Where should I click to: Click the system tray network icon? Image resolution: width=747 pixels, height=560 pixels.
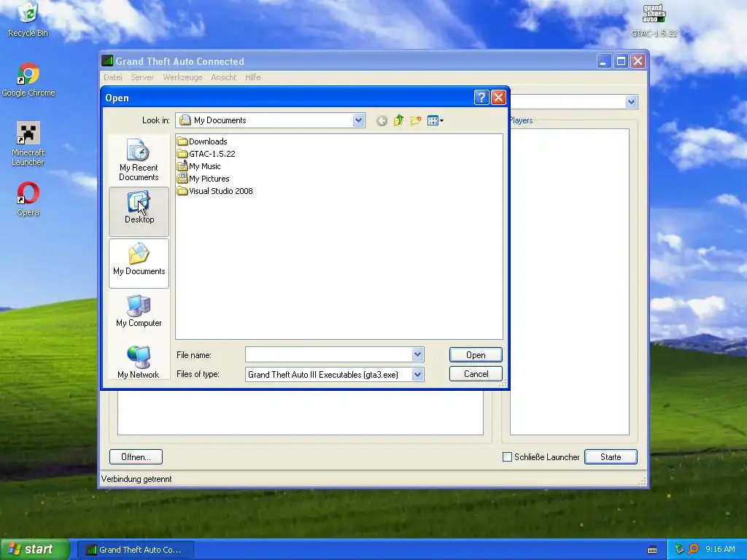click(679, 549)
